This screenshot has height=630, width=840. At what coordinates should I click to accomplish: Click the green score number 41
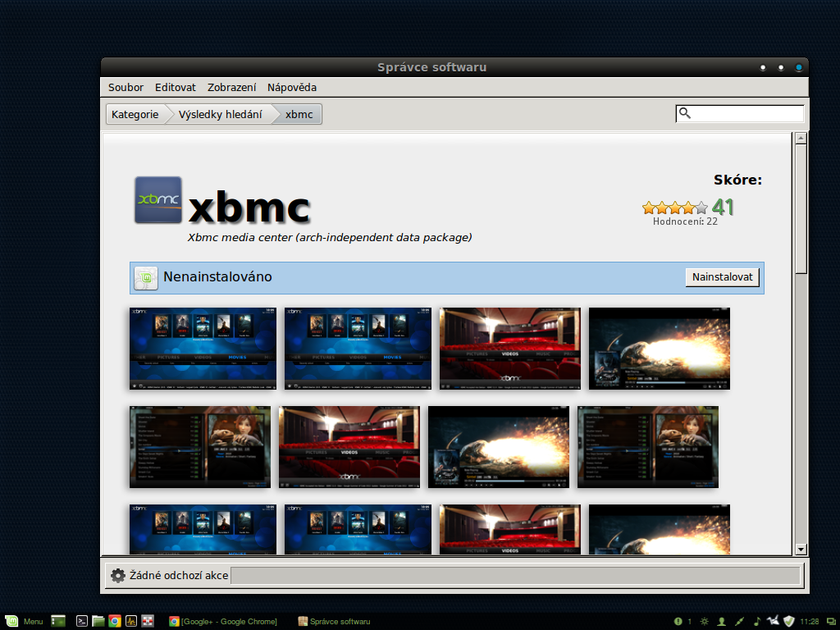click(722, 207)
